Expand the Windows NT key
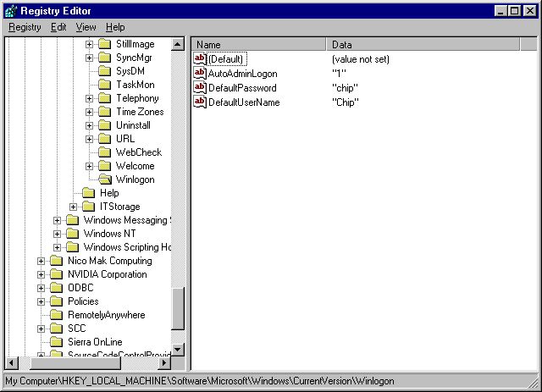The width and height of the screenshot is (542, 392). click(57, 235)
